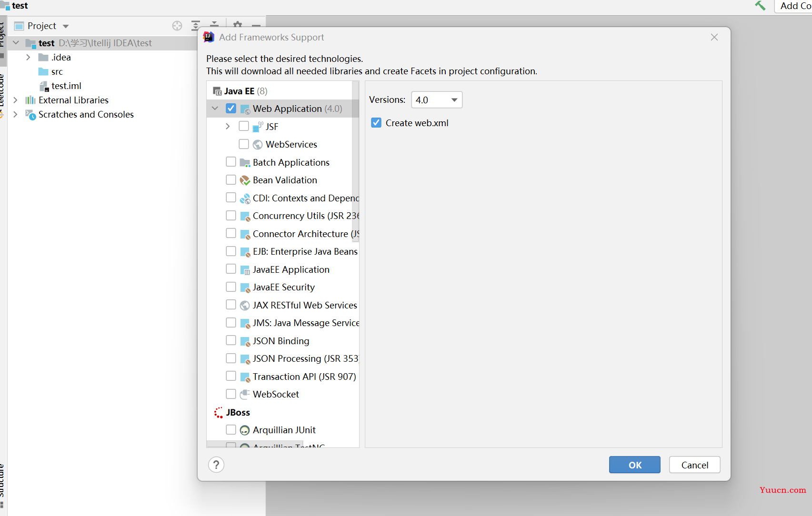Check the JavaEE Security checkbox
Image resolution: width=812 pixels, height=516 pixels.
click(231, 287)
